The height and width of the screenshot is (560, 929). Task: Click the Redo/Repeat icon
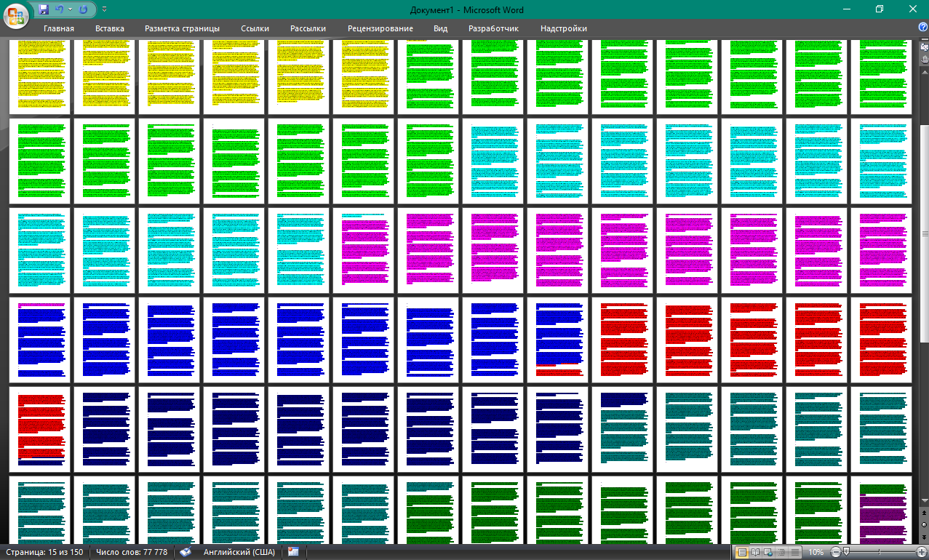pos(83,9)
